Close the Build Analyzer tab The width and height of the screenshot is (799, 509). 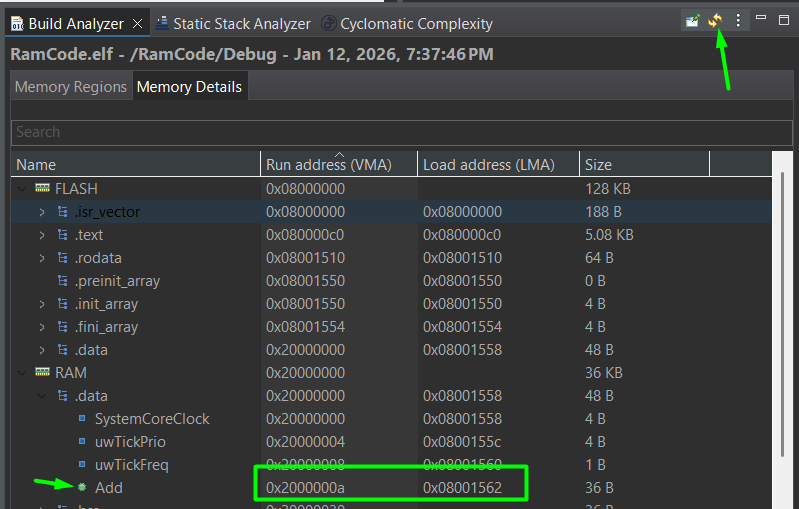[137, 23]
